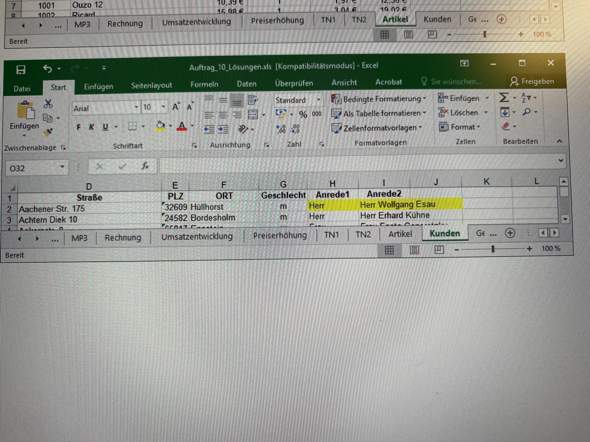The width and height of the screenshot is (590, 442).
Task: Click the AutoSum sigma icon
Action: [x=503, y=98]
